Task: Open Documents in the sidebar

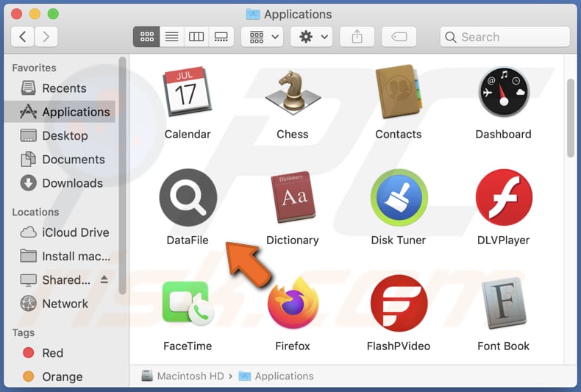Action: coord(60,160)
